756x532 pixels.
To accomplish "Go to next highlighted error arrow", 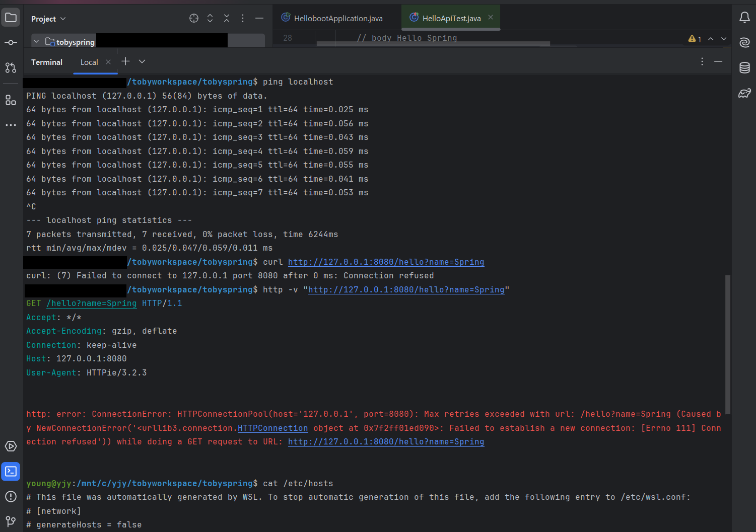I will coord(724,39).
